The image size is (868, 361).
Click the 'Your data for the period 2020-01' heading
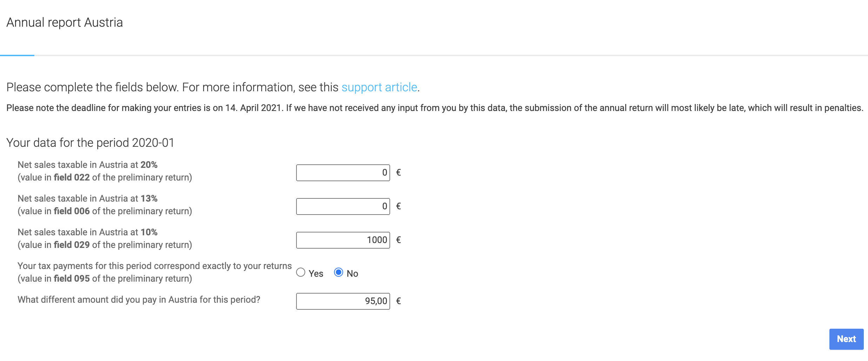[90, 143]
